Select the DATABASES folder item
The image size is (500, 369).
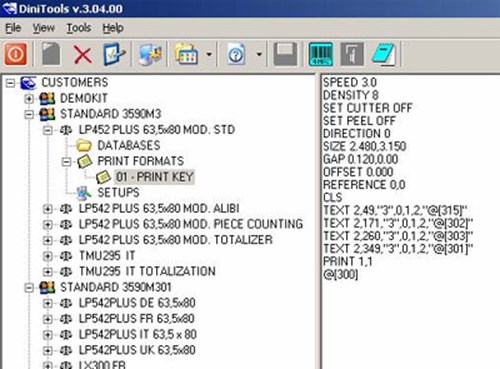tap(129, 146)
